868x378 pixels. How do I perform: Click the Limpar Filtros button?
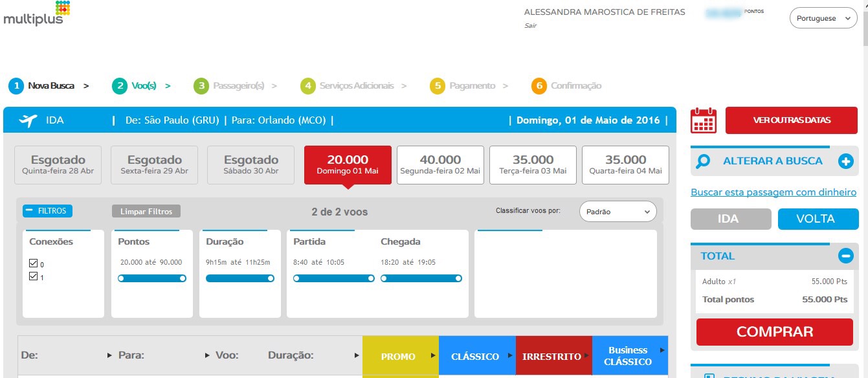tap(146, 212)
